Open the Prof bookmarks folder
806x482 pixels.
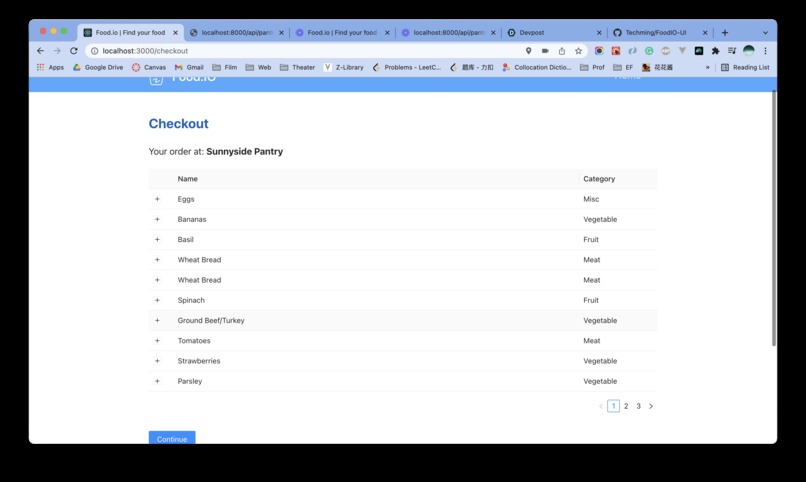coord(592,67)
